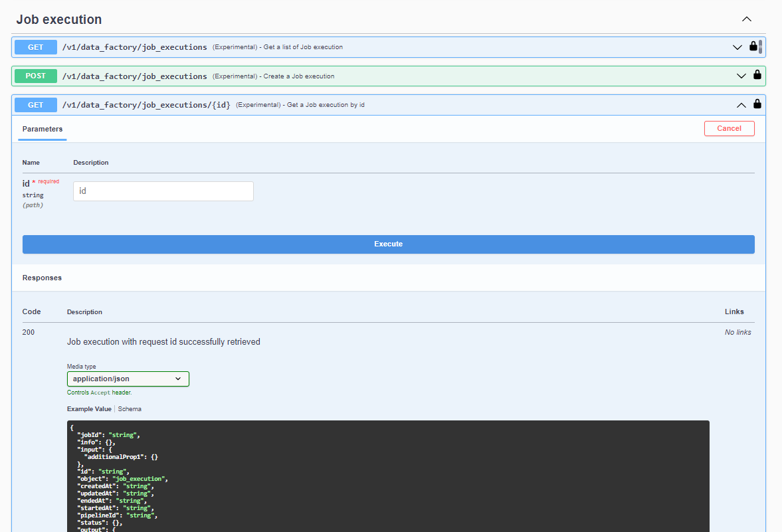The width and height of the screenshot is (782, 532).
Task: Click the POST /v1/data_factory/job_executions path text
Action: point(134,76)
